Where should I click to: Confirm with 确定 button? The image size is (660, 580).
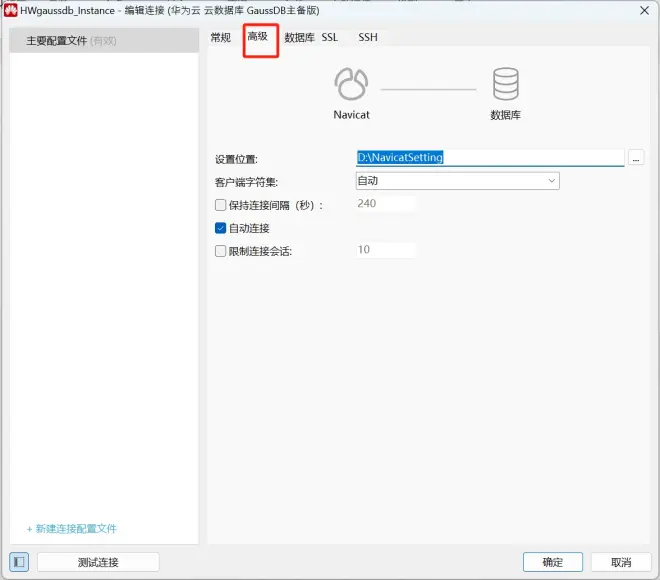click(x=553, y=562)
